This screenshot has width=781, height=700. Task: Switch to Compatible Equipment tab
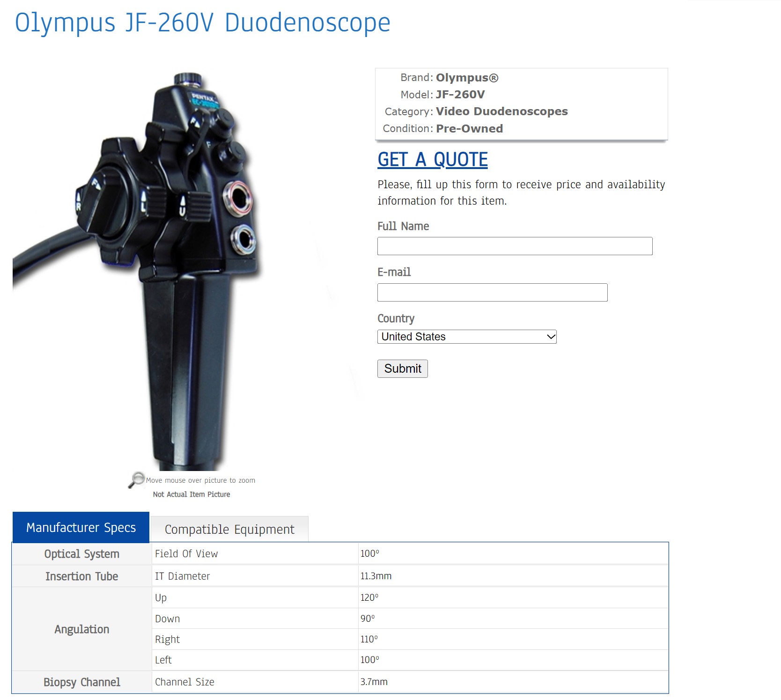pos(229,529)
